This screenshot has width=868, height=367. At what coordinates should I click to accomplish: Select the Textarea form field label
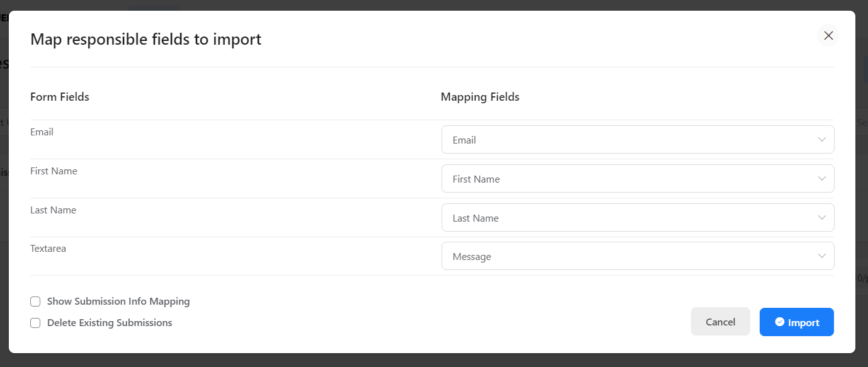[x=48, y=249]
